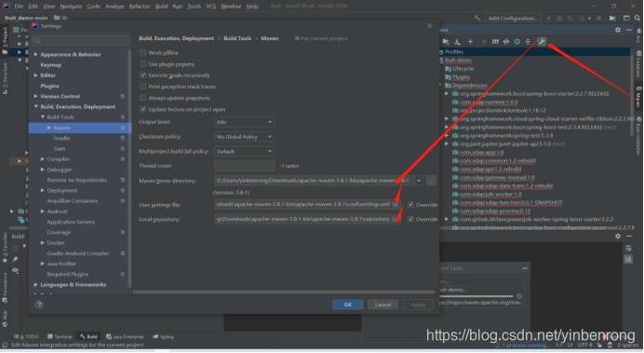
Task: Toggle Override for Local repository
Action: click(x=410, y=219)
